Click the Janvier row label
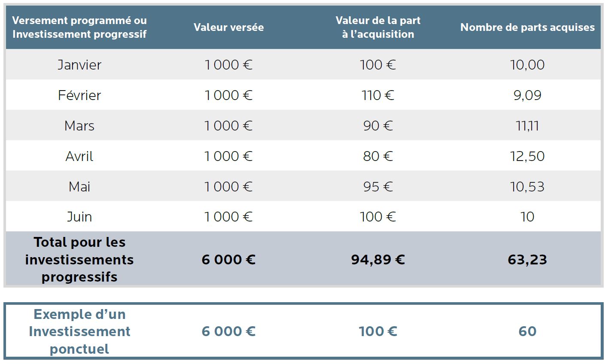 click(x=79, y=65)
